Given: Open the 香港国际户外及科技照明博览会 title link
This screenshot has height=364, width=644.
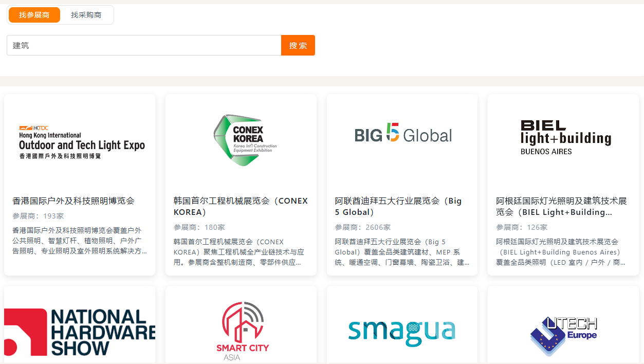Looking at the screenshot, I should tap(73, 201).
